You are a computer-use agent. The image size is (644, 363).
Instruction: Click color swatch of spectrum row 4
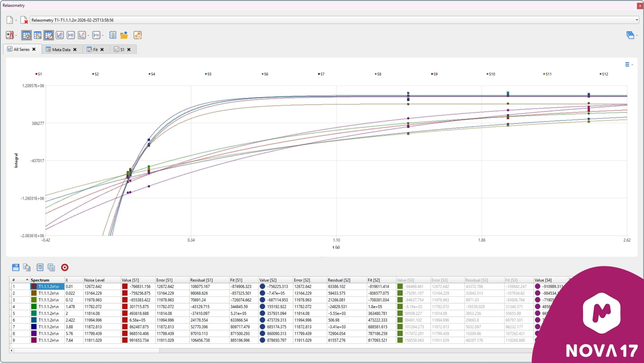tap(34, 307)
